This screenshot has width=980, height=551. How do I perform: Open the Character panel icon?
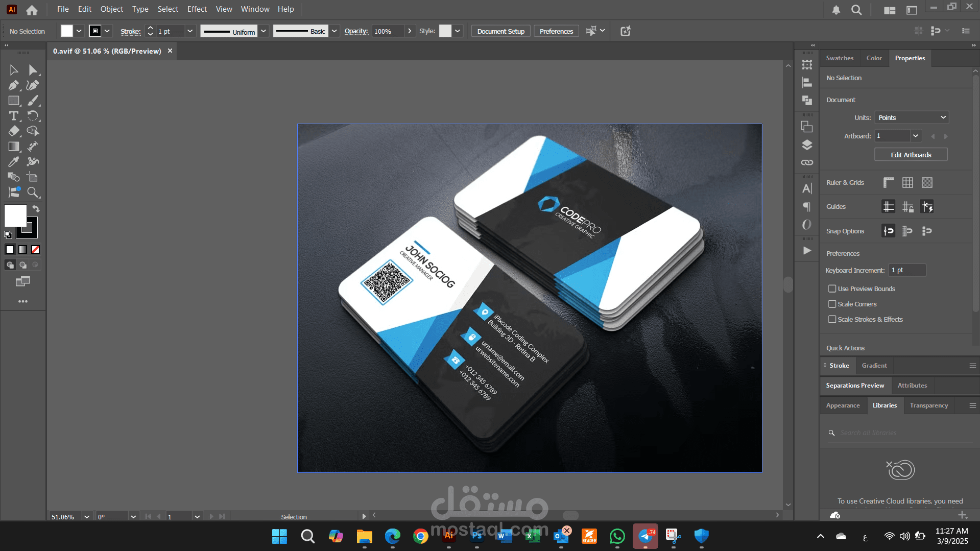[x=807, y=189]
